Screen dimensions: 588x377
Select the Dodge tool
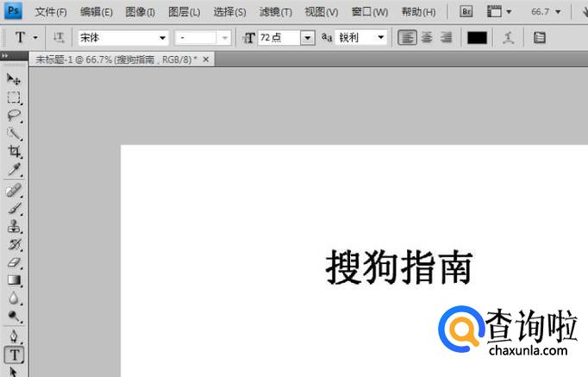[x=14, y=317]
